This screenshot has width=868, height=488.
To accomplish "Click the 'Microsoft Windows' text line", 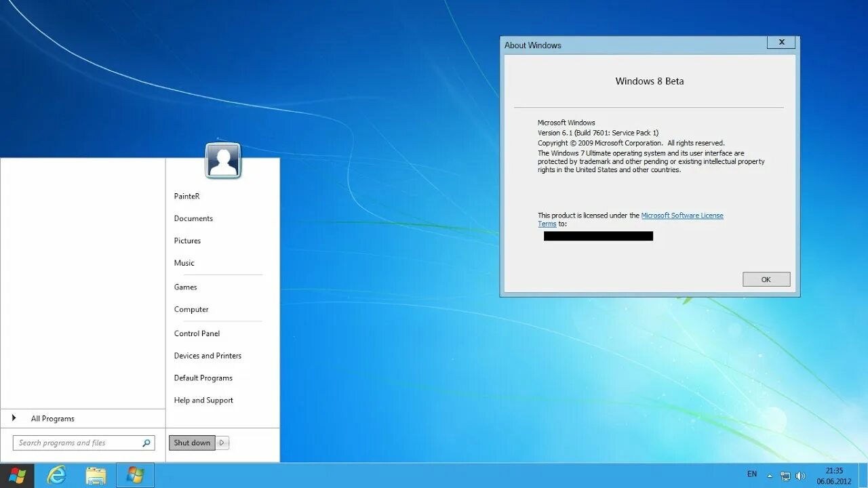I will (x=566, y=123).
